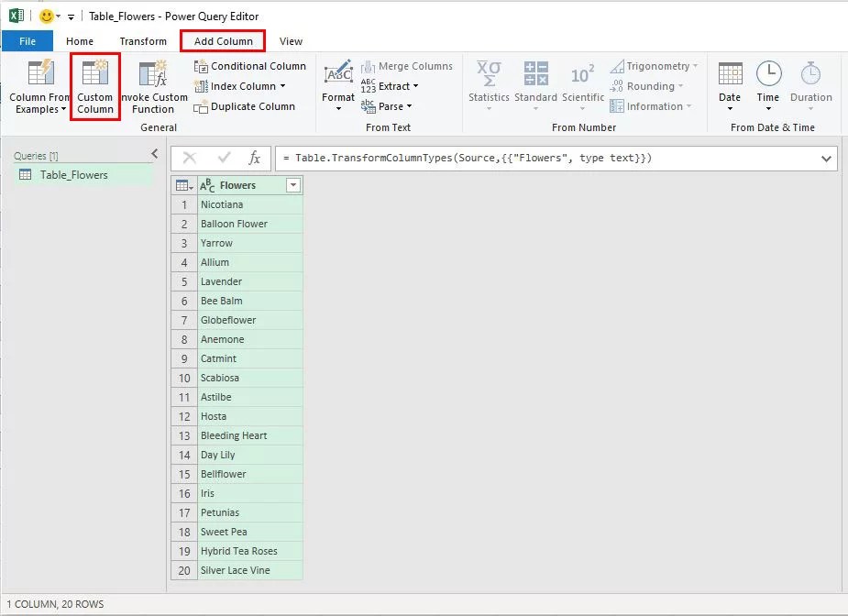Switch to the Home tab
Screen dimensions: 848x616
80,41
